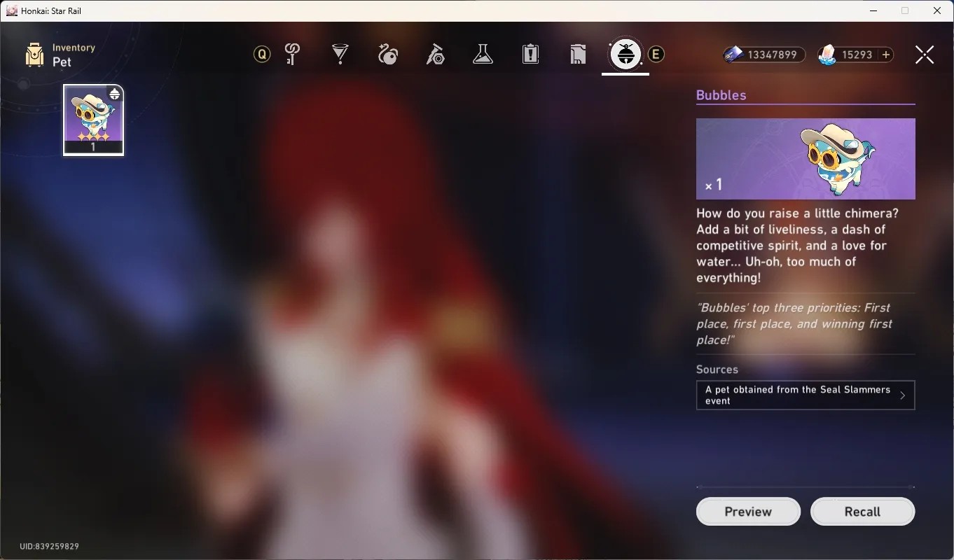Select the Pet bell tab

625,54
